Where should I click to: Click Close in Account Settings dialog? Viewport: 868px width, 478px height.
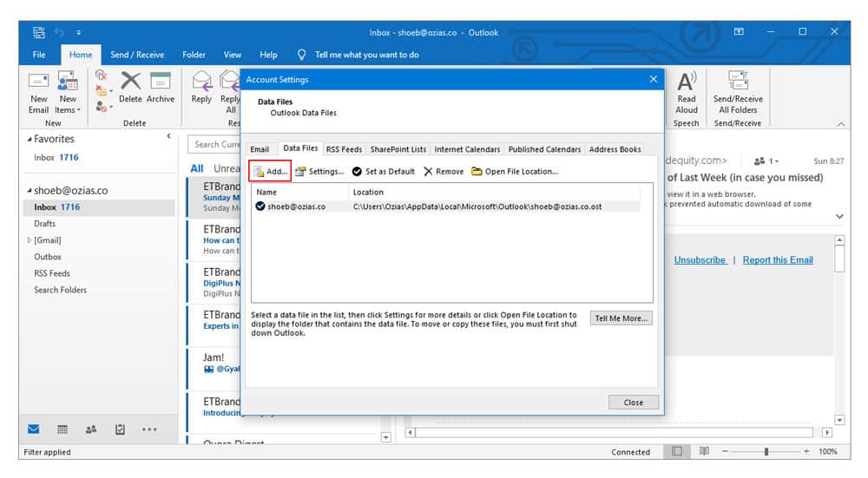[634, 403]
